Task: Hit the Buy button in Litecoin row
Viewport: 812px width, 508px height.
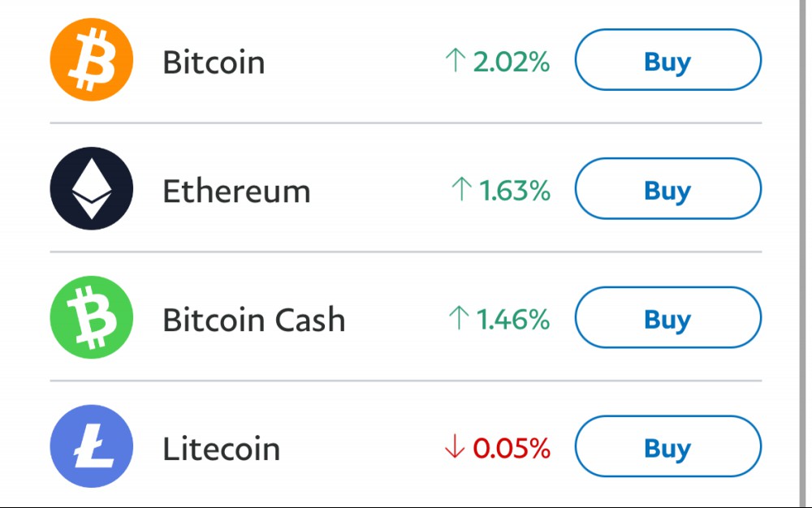Action: click(x=668, y=446)
